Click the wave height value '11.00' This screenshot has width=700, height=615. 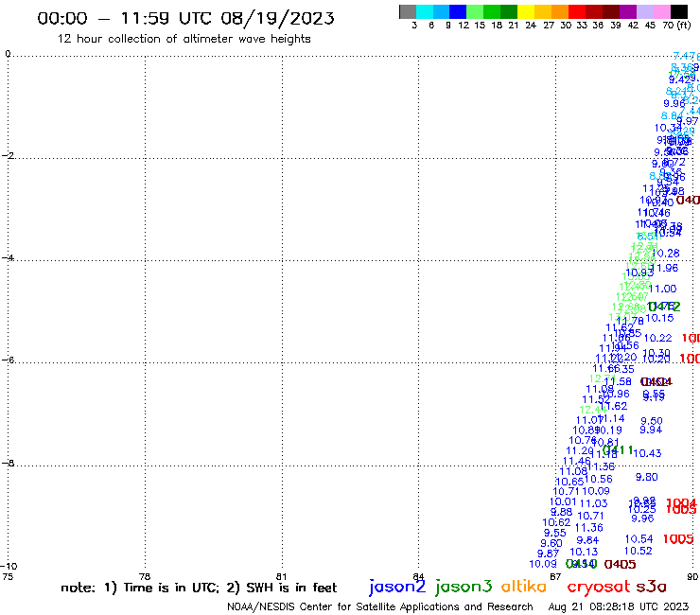(663, 289)
